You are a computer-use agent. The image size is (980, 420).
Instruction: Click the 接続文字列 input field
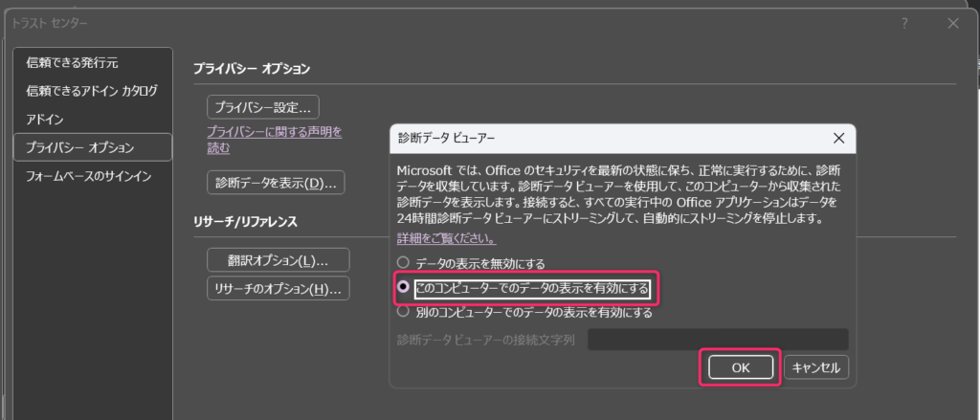pos(718,340)
